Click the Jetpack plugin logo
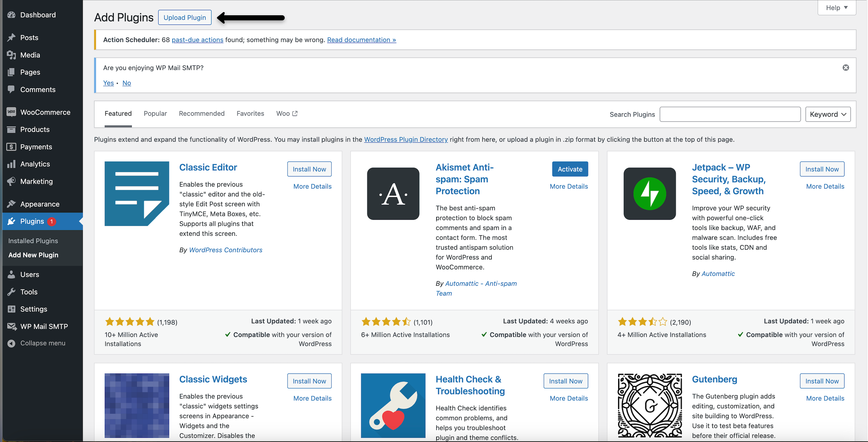This screenshot has width=868, height=442. (650, 194)
